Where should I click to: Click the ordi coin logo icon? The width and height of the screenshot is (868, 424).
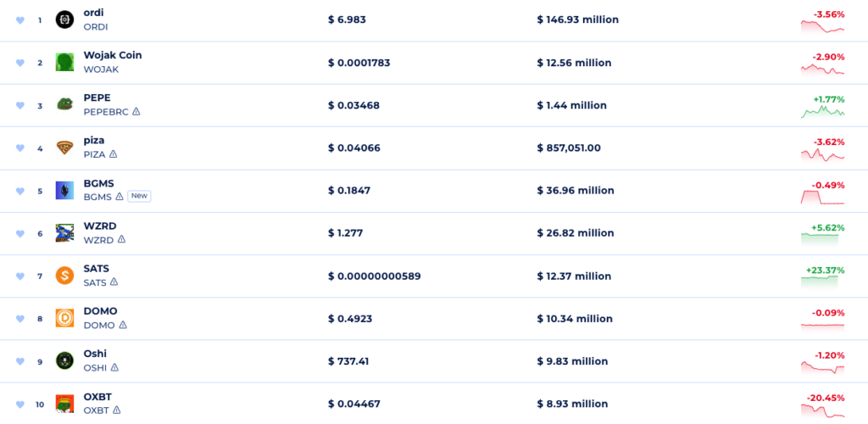[64, 20]
